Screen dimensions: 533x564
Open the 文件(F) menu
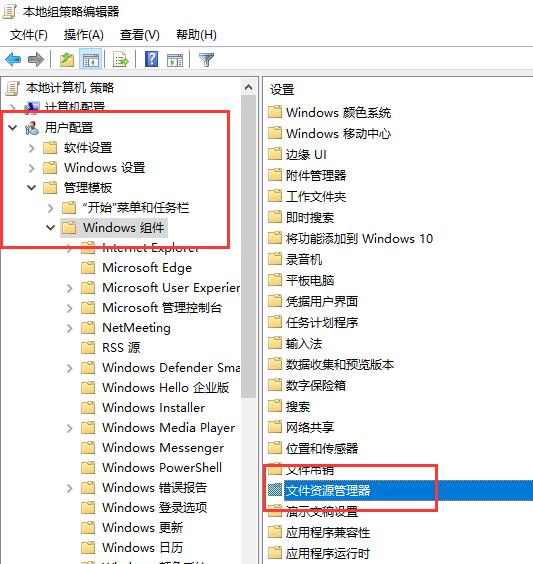[x=28, y=35]
